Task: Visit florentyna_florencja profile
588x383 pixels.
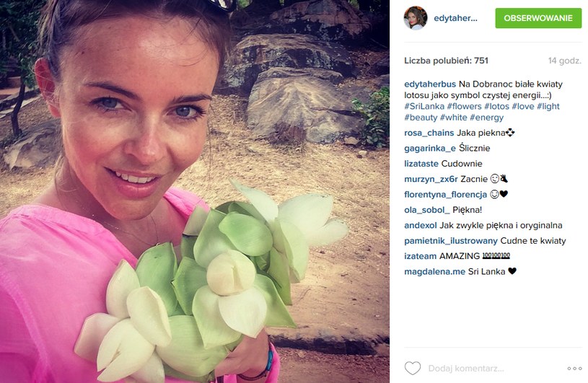Action: (x=445, y=195)
